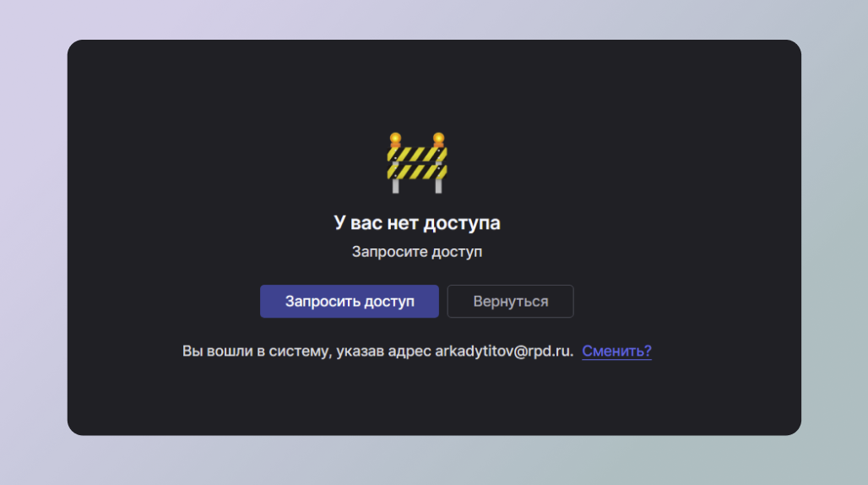Click the subtitle "Запросите доступ"
868x485 pixels.
417,252
